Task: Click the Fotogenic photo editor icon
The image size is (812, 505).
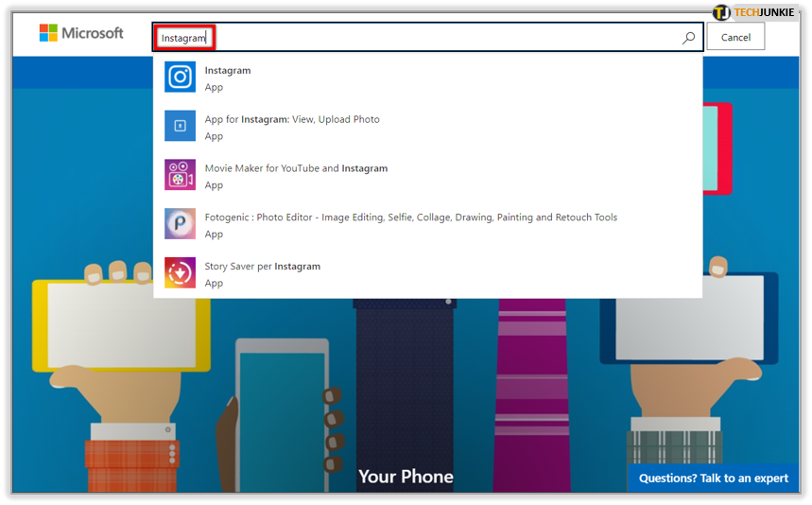Action: click(x=180, y=224)
